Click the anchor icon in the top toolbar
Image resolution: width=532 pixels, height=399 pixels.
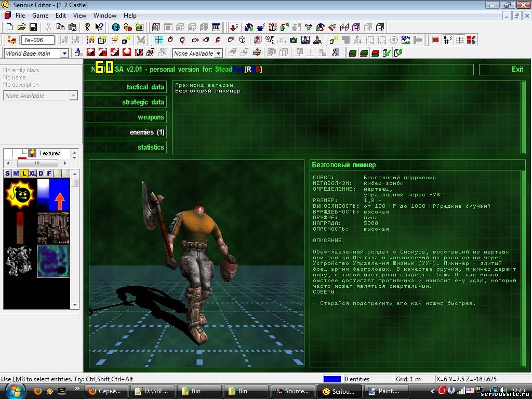coord(272,27)
